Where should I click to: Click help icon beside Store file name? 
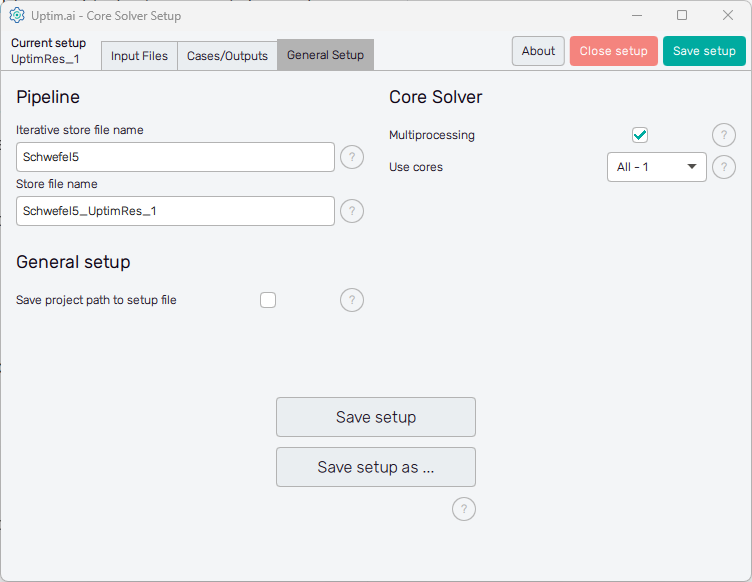point(352,211)
